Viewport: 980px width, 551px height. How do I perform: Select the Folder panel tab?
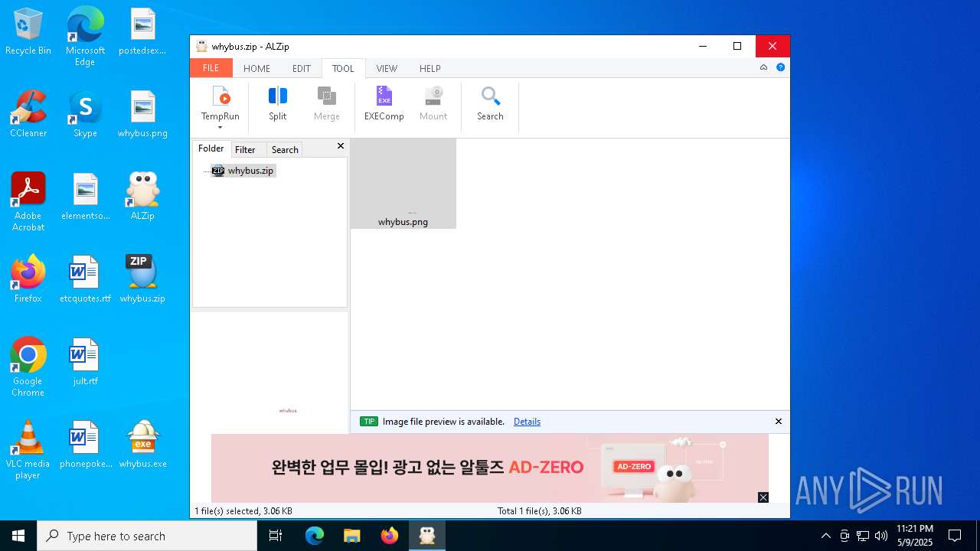pos(211,148)
